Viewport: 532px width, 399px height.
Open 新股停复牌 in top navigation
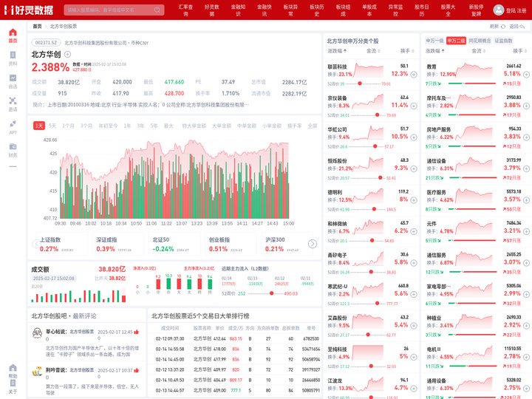click(x=477, y=10)
